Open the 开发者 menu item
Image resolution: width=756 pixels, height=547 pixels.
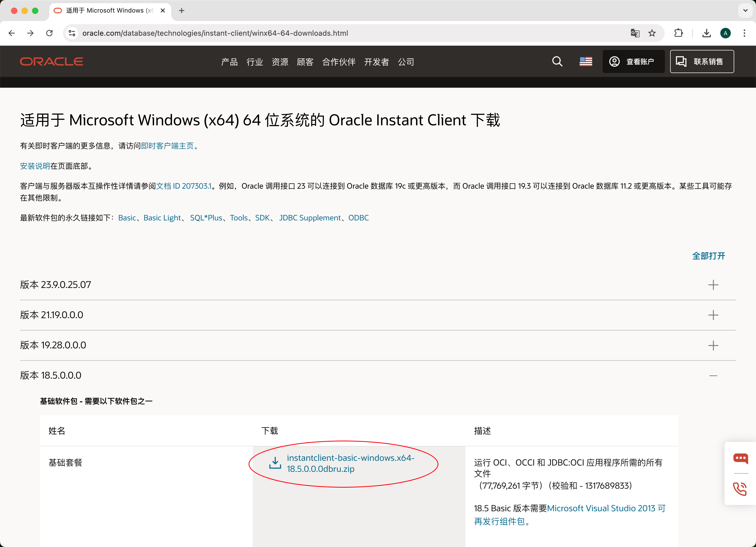[376, 62]
